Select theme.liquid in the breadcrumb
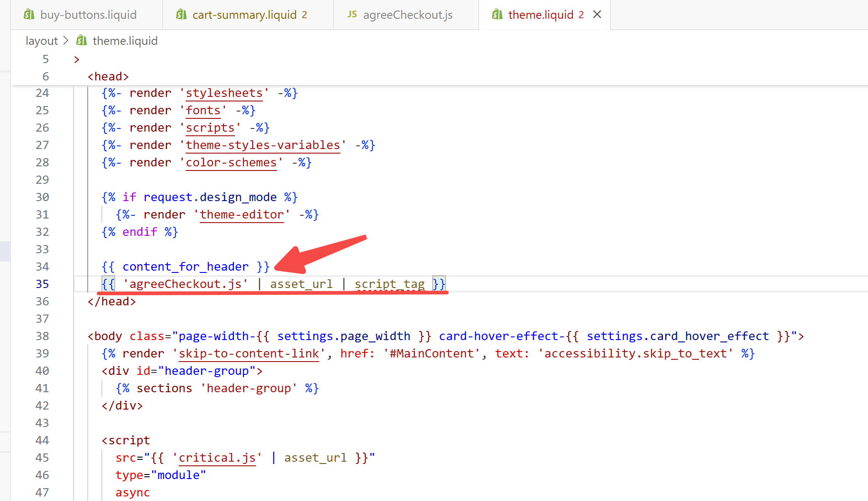Screen dimensions: 868x501 point(125,41)
